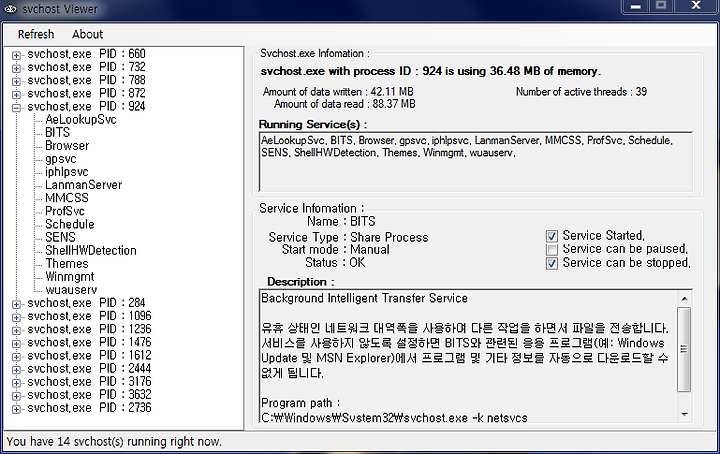This screenshot has height=454, width=720.
Task: Collapse svchost.exe PID 924 node
Action: (x=17, y=107)
